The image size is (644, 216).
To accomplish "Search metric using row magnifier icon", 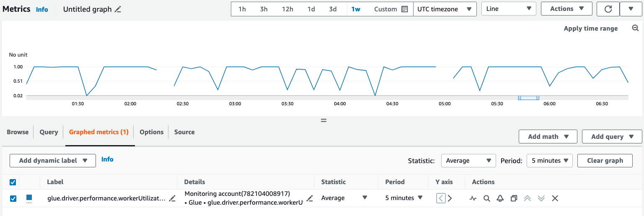I will 486,198.
